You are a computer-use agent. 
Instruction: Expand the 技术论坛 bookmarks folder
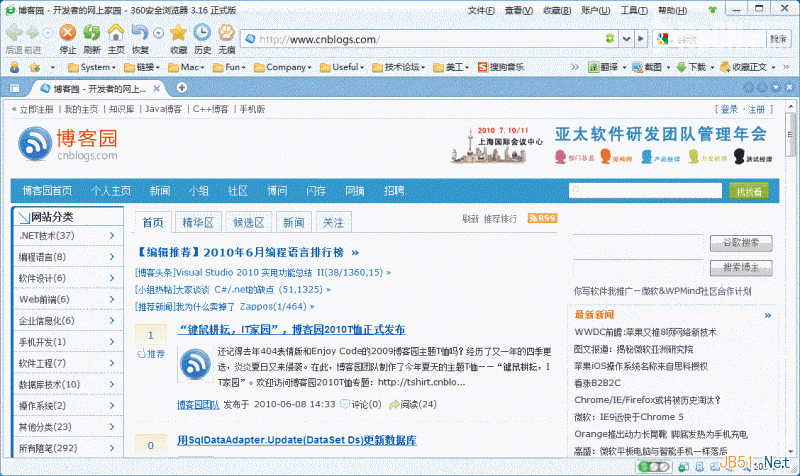(399, 67)
